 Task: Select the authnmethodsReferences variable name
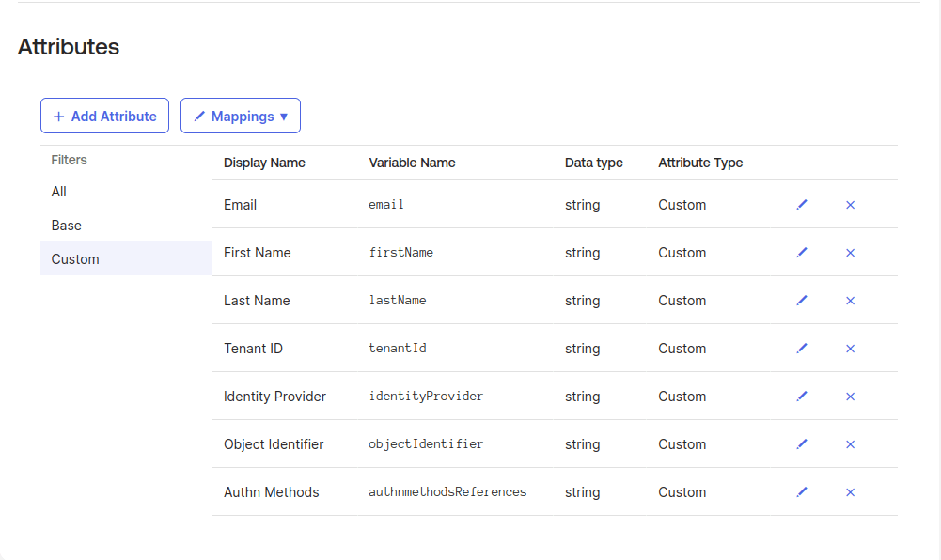(447, 492)
